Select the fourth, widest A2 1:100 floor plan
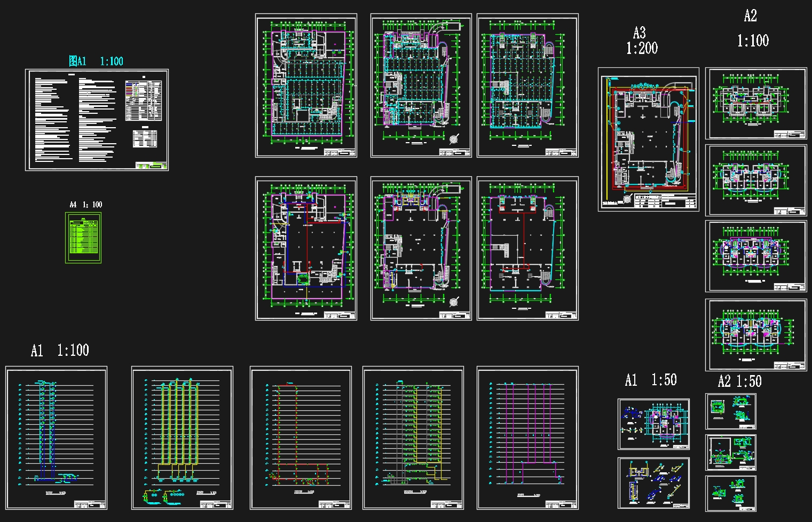Image resolution: width=812 pixels, height=522 pixels. point(756,335)
